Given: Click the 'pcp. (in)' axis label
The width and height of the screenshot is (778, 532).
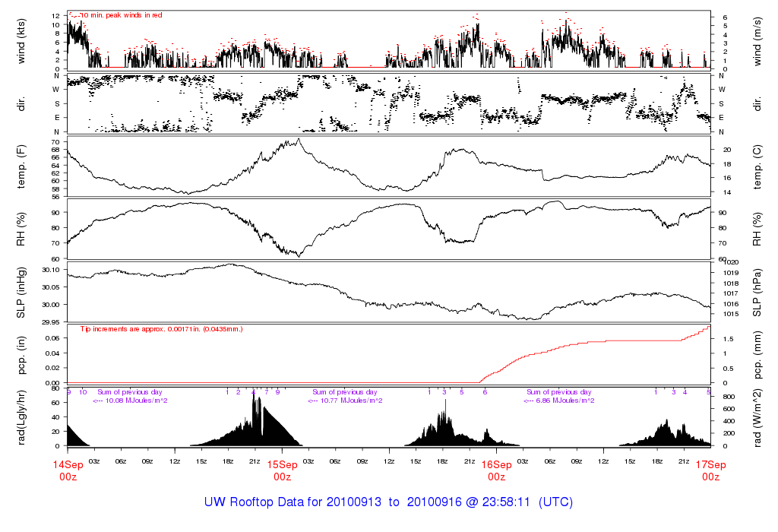Looking at the screenshot, I should click(21, 355).
